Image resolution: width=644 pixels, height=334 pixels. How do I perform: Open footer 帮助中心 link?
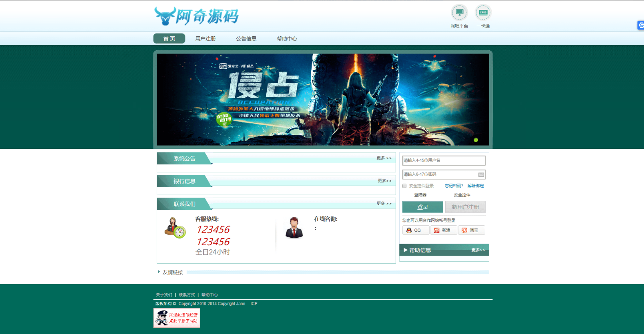click(209, 295)
